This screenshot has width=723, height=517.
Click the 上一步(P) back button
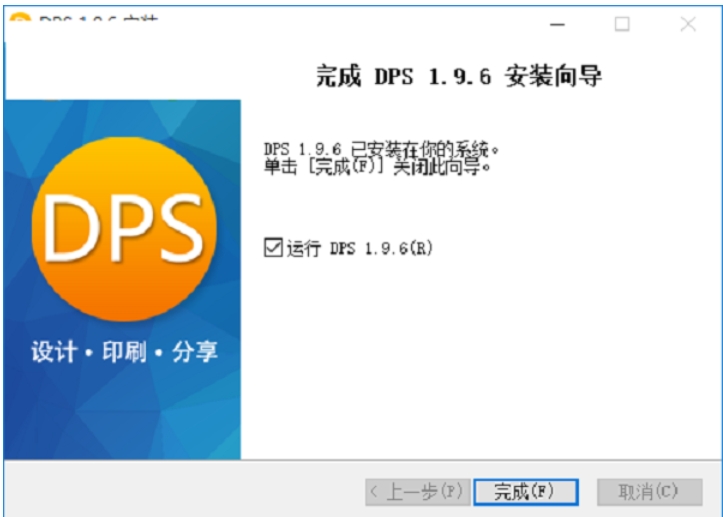coord(417,492)
